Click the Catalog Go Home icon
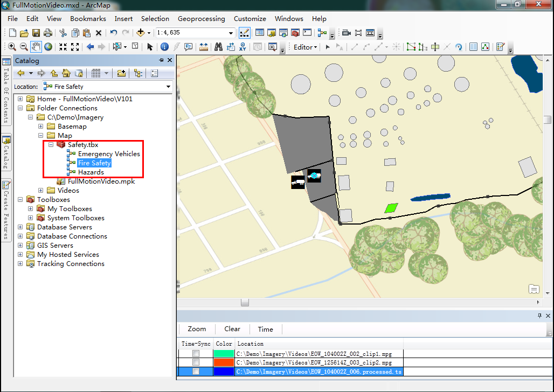 click(66, 73)
